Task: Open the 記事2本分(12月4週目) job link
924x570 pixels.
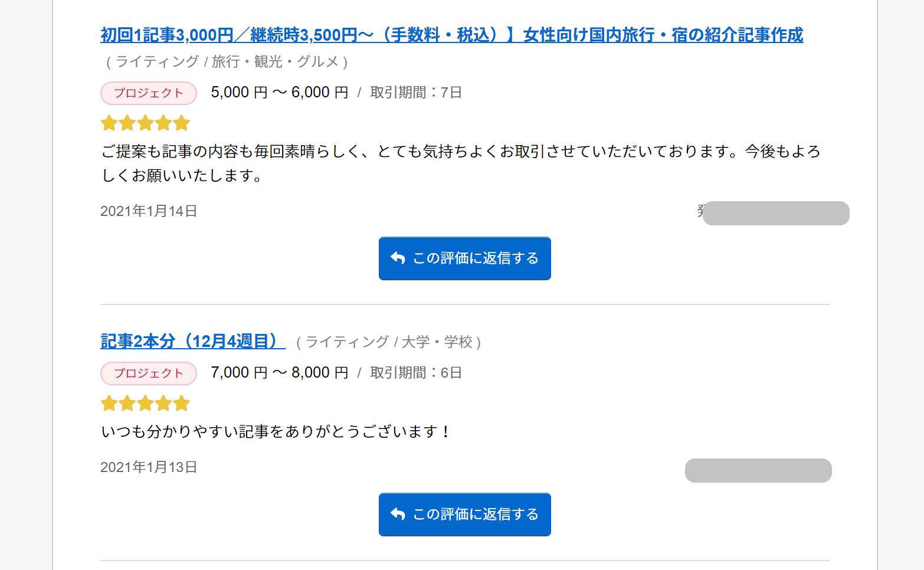Action: 193,341
